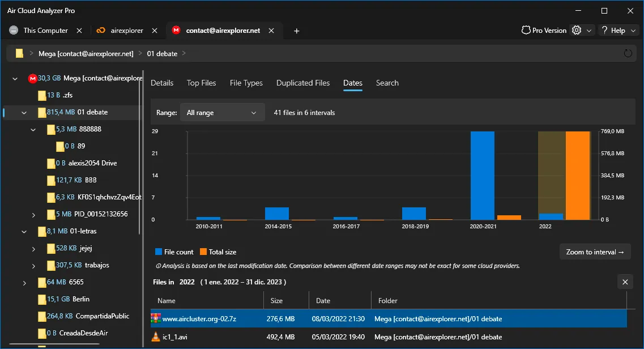This screenshot has height=349, width=644.
Task: Close the contact@airexplorer.net tab
Action: 271,31
